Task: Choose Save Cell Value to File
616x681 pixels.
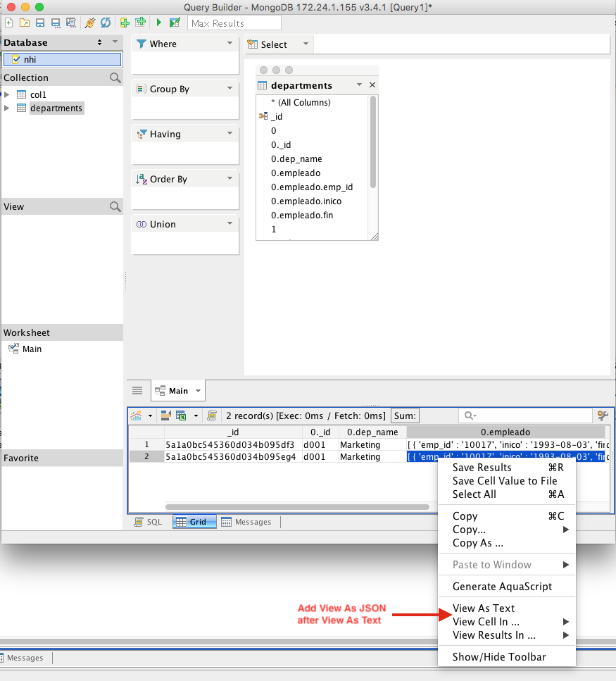Action: click(x=507, y=481)
